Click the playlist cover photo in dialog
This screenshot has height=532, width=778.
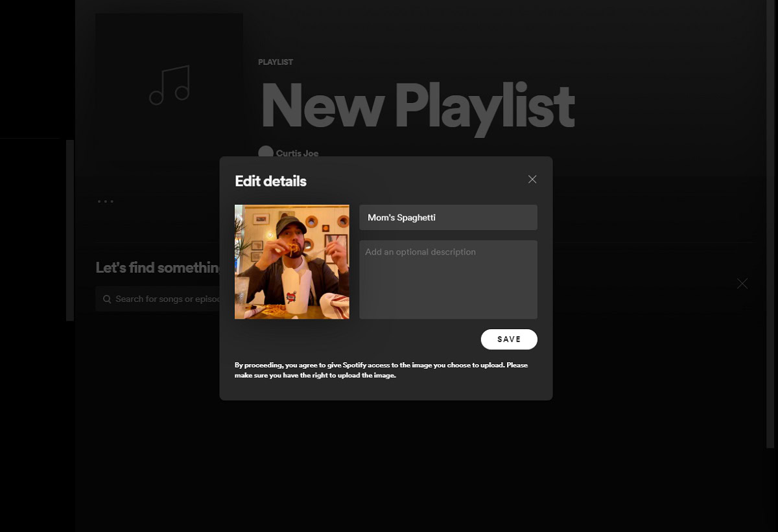pyautogui.click(x=292, y=262)
